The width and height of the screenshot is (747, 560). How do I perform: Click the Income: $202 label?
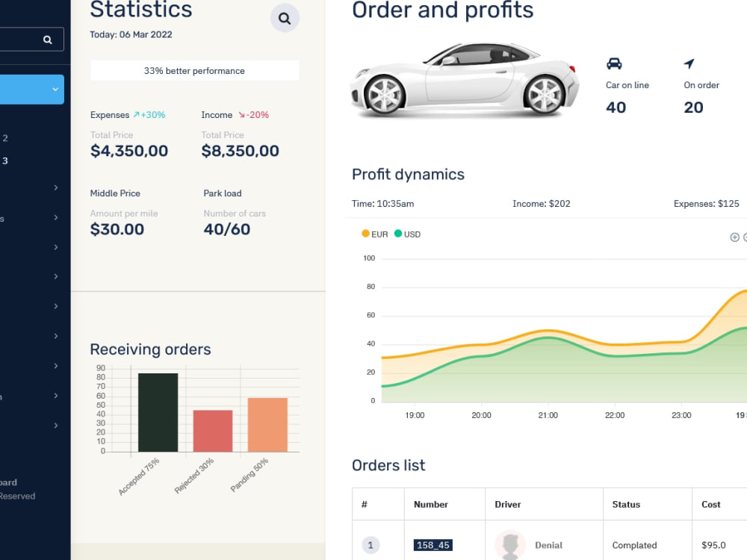coord(541,204)
